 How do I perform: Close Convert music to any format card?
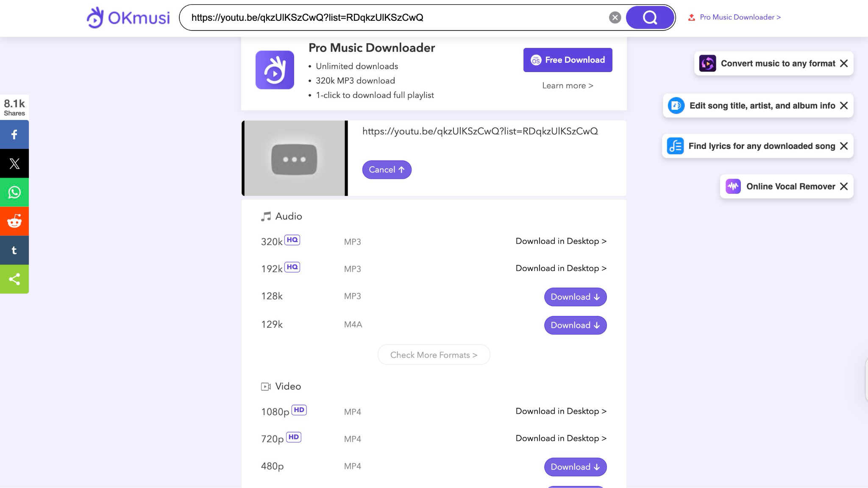(x=844, y=64)
